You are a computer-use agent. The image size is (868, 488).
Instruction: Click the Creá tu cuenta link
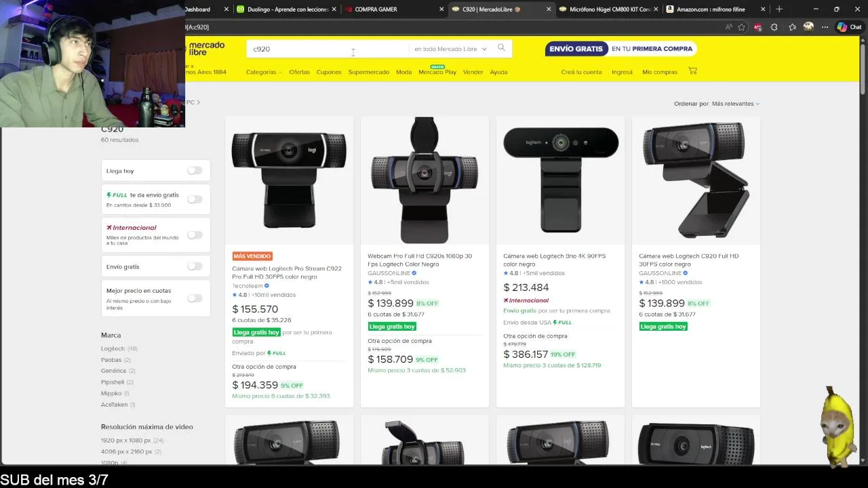coord(581,72)
